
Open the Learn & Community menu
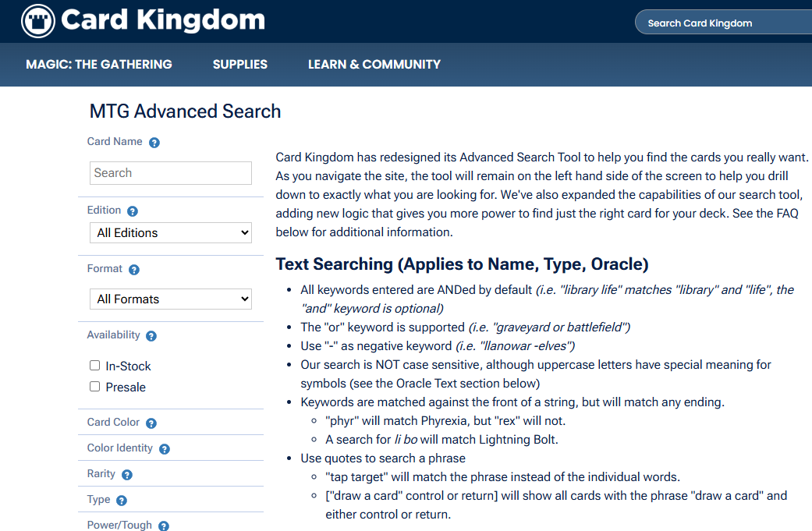[374, 64]
